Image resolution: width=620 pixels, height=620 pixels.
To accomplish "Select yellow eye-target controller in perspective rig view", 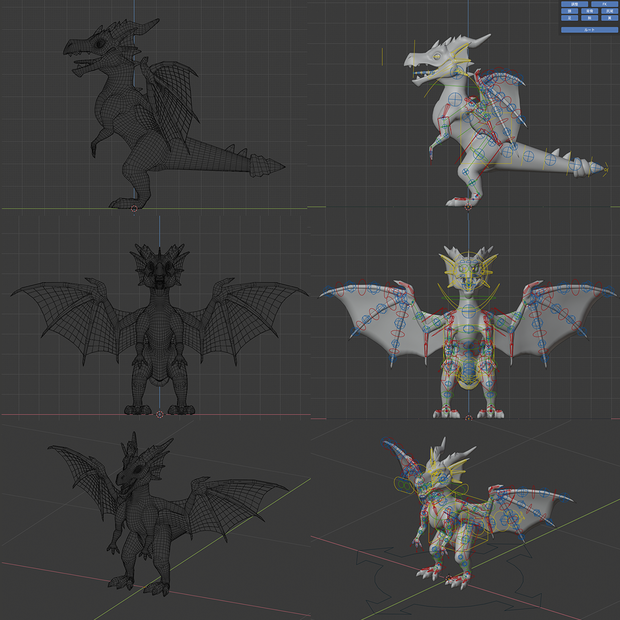I will 404,484.
